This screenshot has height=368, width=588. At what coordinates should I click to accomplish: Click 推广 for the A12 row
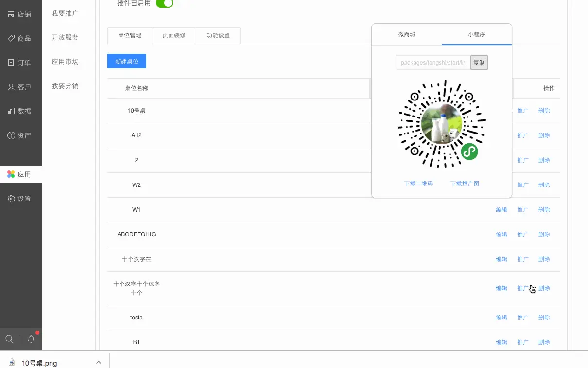click(x=523, y=135)
